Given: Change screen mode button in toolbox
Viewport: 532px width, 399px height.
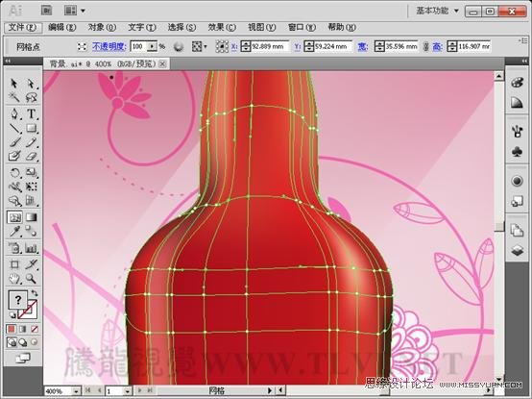Looking at the screenshot, I should [x=23, y=358].
